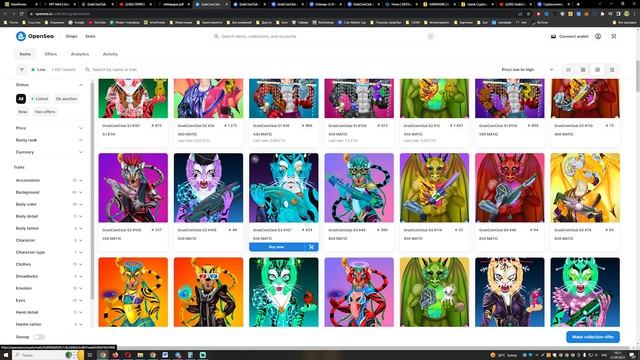Open the Offers tab
The image size is (640, 360).
point(51,54)
